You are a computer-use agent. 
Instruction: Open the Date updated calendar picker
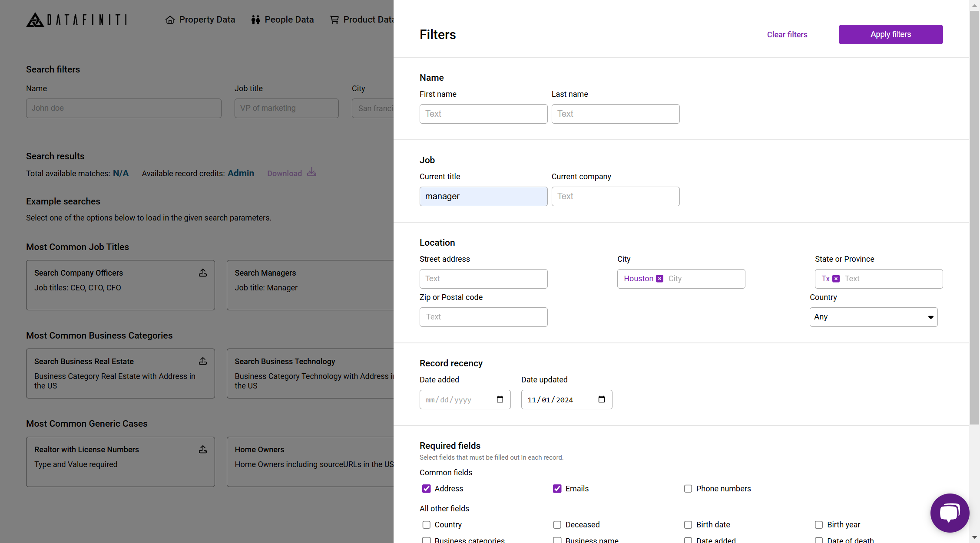coord(602,399)
